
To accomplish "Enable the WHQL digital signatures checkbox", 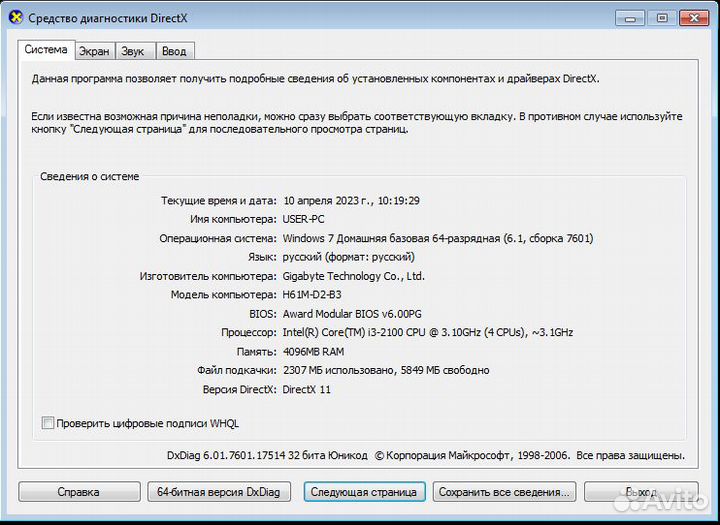I will pyautogui.click(x=48, y=423).
